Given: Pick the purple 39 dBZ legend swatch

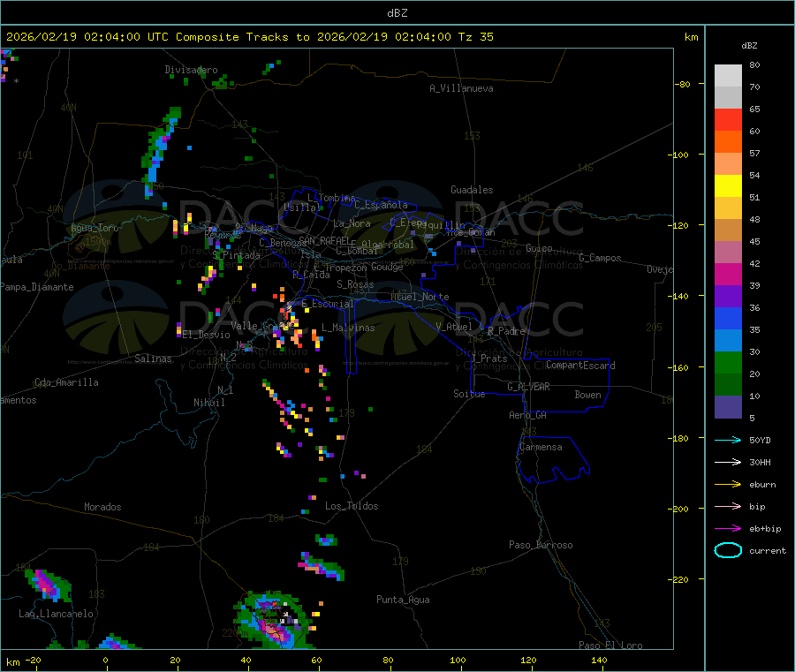Looking at the screenshot, I should (728, 297).
